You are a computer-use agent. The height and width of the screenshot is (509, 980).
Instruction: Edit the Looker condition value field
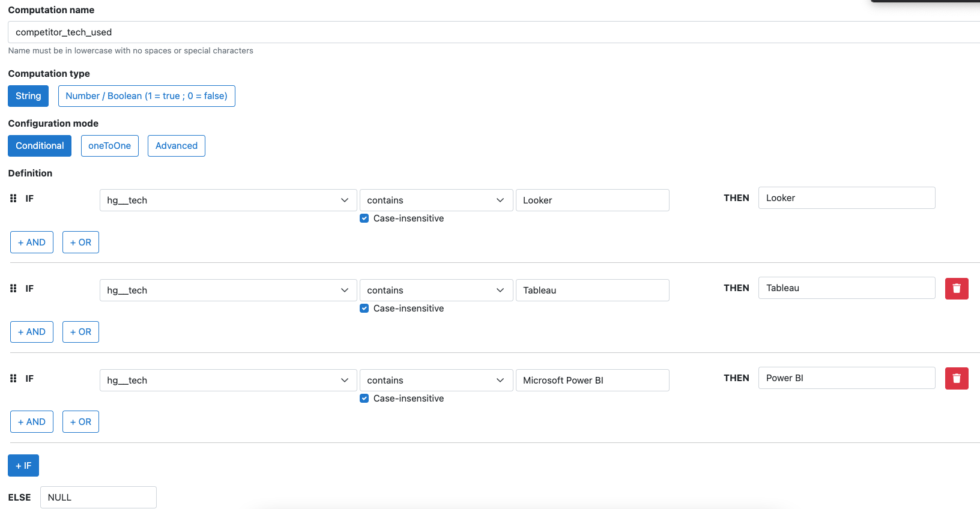pos(593,200)
